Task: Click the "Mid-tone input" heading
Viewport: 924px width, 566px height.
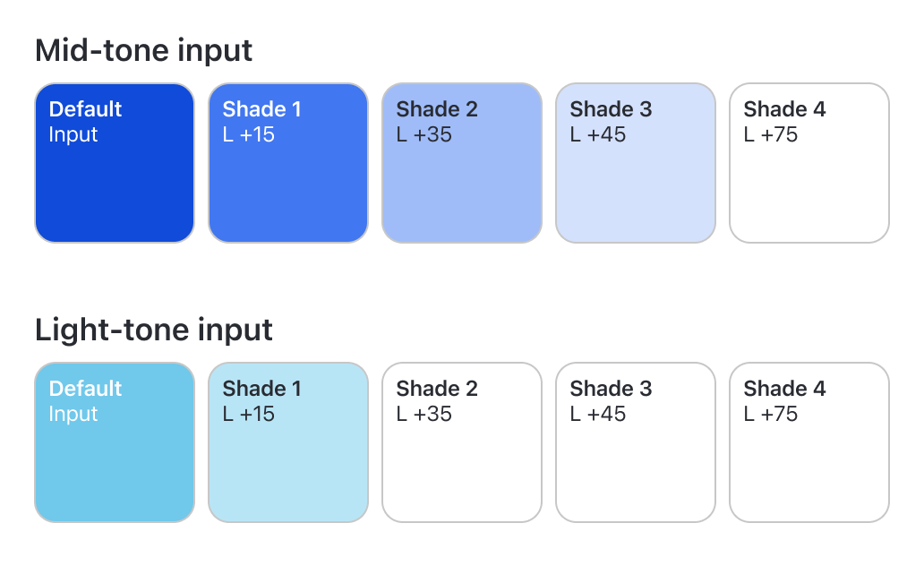Action: [x=143, y=50]
